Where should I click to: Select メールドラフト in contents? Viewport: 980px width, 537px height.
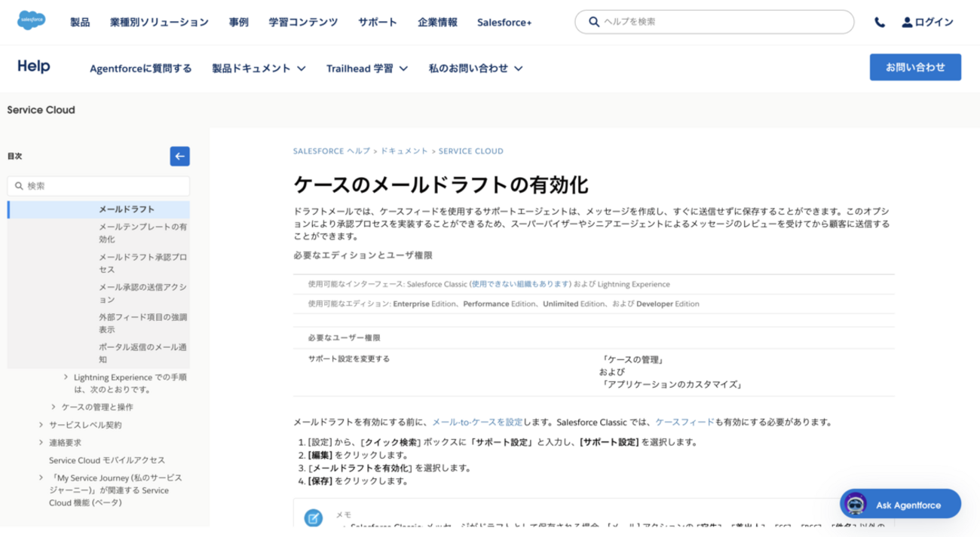click(x=127, y=209)
